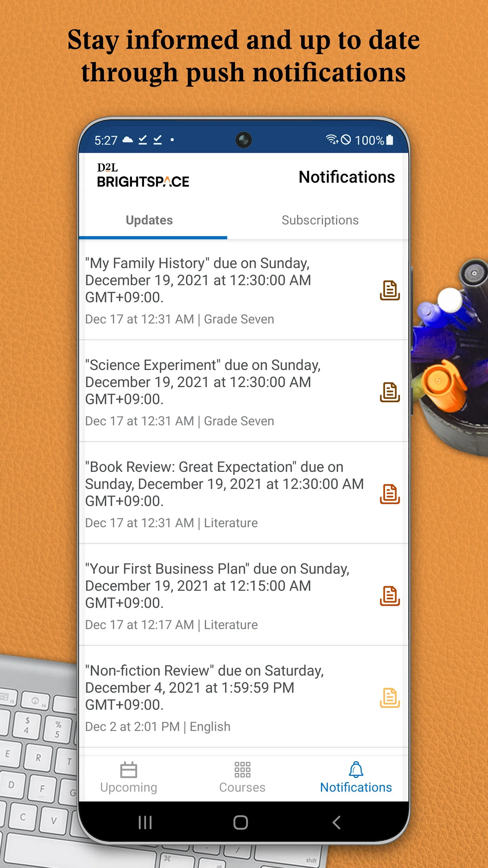This screenshot has height=868, width=488.
Task: Open the Science Experiment assignment icon
Action: tap(390, 392)
